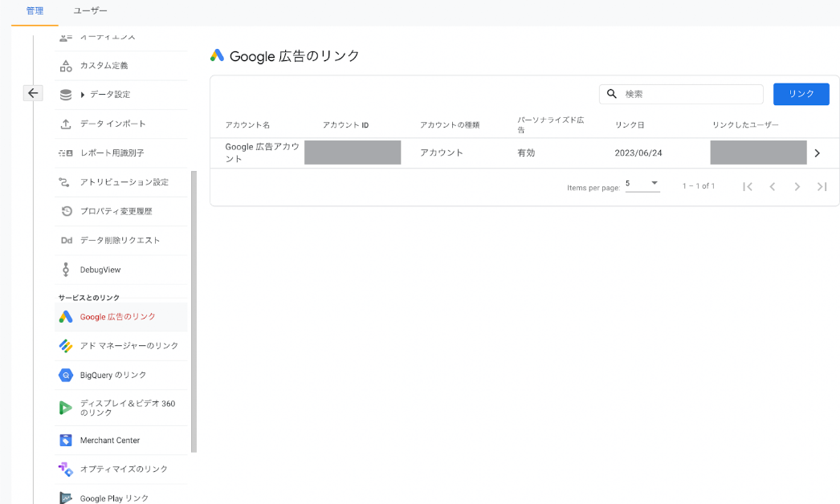Click the 有効 status cell

click(x=526, y=153)
